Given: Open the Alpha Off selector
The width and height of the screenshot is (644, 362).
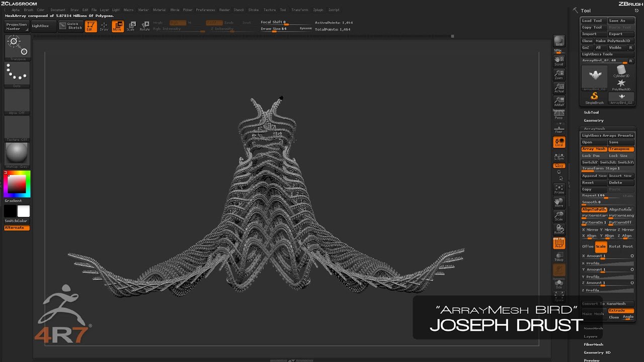Looking at the screenshot, I should (17, 102).
